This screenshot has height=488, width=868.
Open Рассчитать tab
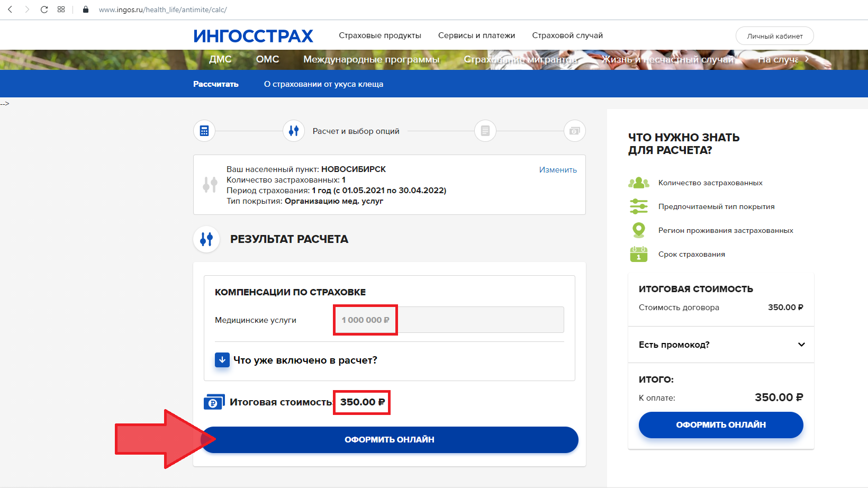pyautogui.click(x=216, y=84)
